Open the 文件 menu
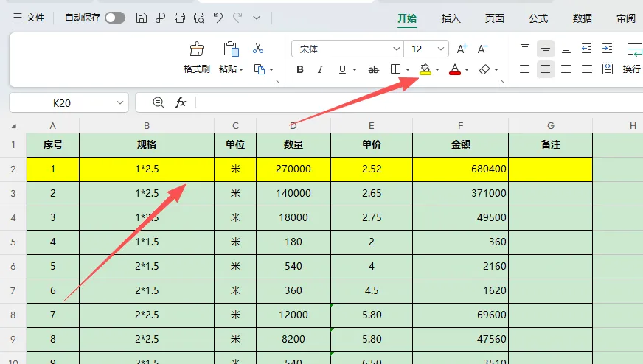Screen dimensions: 643x364 coord(29,18)
